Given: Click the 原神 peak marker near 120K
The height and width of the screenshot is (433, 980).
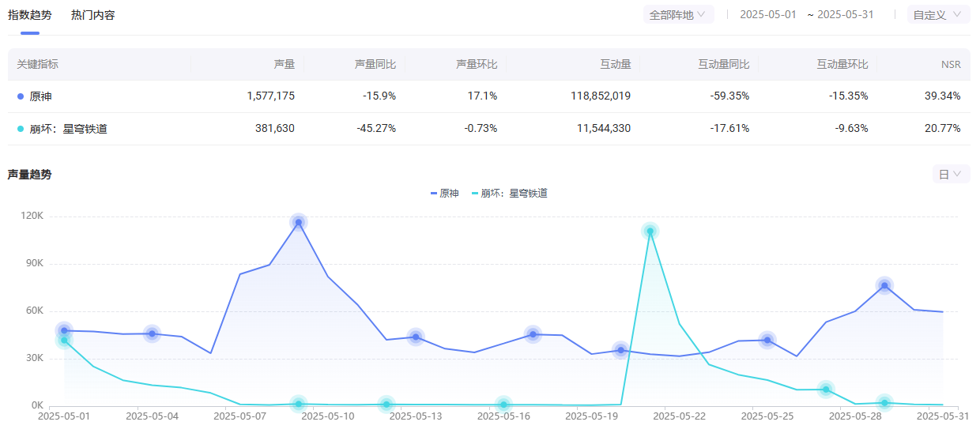Looking at the screenshot, I should click(x=298, y=223).
